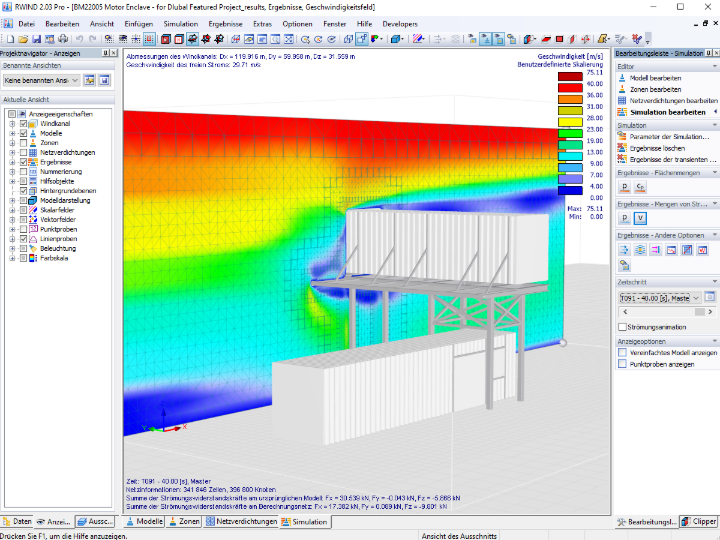Click the diagonal line probe graph icon
The width and height of the screenshot is (720, 540).
point(687,250)
